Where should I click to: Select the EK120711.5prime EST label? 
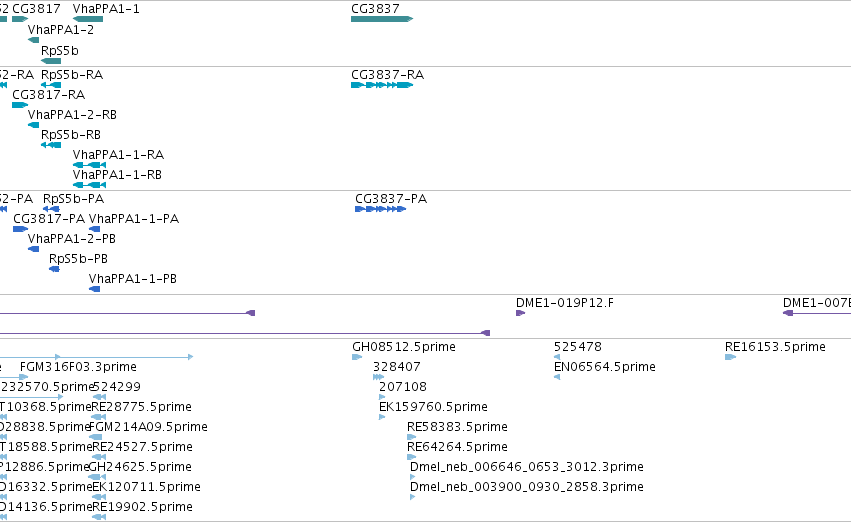point(147,488)
